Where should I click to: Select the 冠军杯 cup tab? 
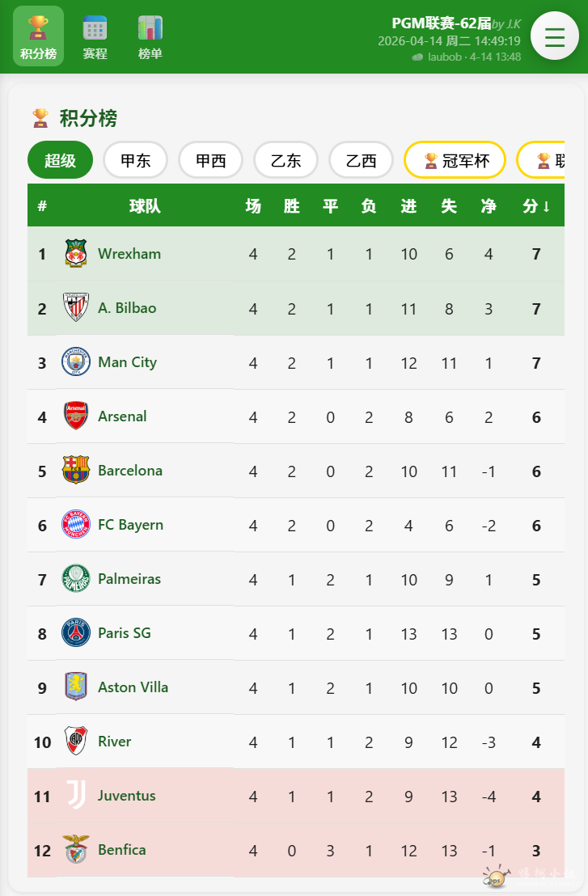tap(455, 160)
